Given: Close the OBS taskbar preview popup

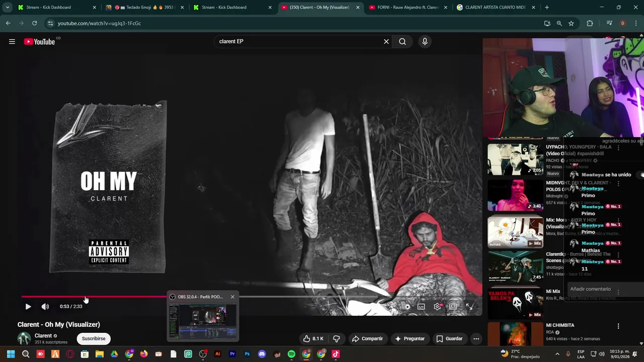Looking at the screenshot, I should click(x=232, y=297).
